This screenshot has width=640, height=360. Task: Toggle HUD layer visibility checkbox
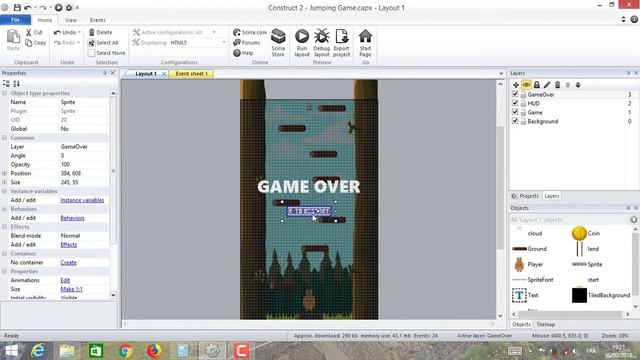coord(515,103)
